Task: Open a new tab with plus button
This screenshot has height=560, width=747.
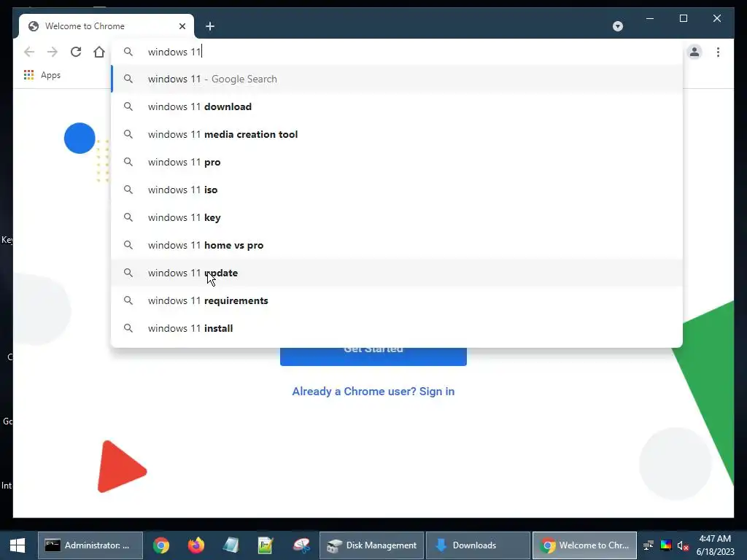Action: click(210, 26)
